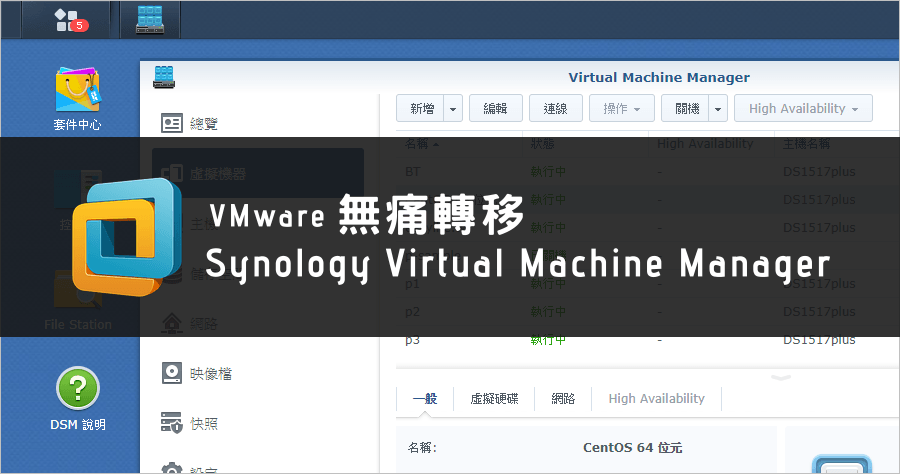Switch to the High Availability detail tab

[x=657, y=399]
